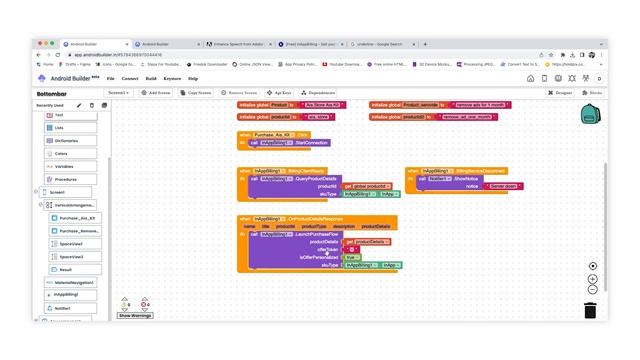Switch to the Designer view

tap(560, 93)
